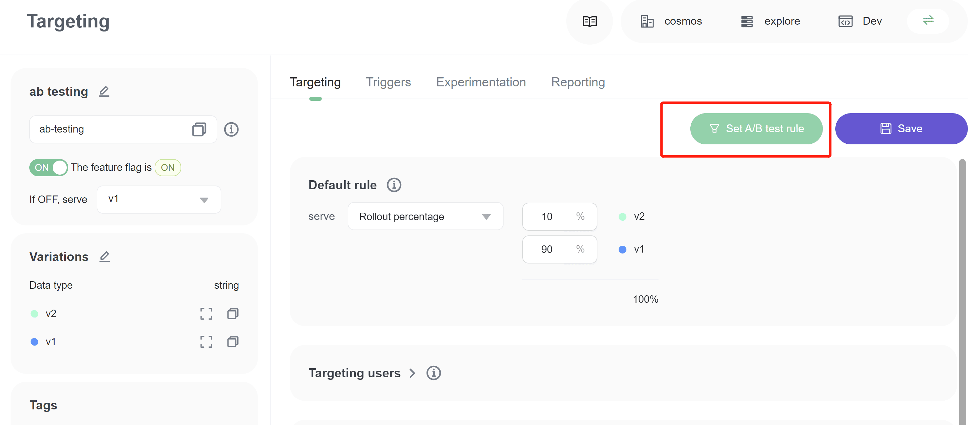
Task: Click the v2 percentage input field
Action: click(x=548, y=216)
